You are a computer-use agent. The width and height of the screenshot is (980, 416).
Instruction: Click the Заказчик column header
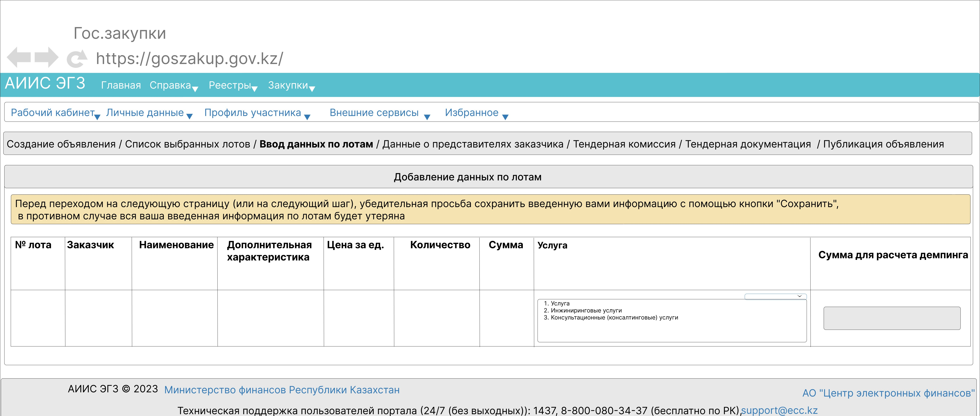click(91, 245)
